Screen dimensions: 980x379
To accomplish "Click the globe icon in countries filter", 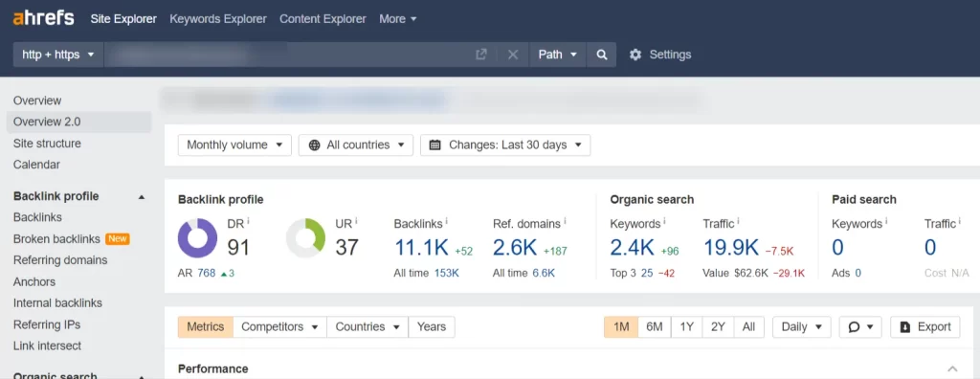I will (314, 145).
